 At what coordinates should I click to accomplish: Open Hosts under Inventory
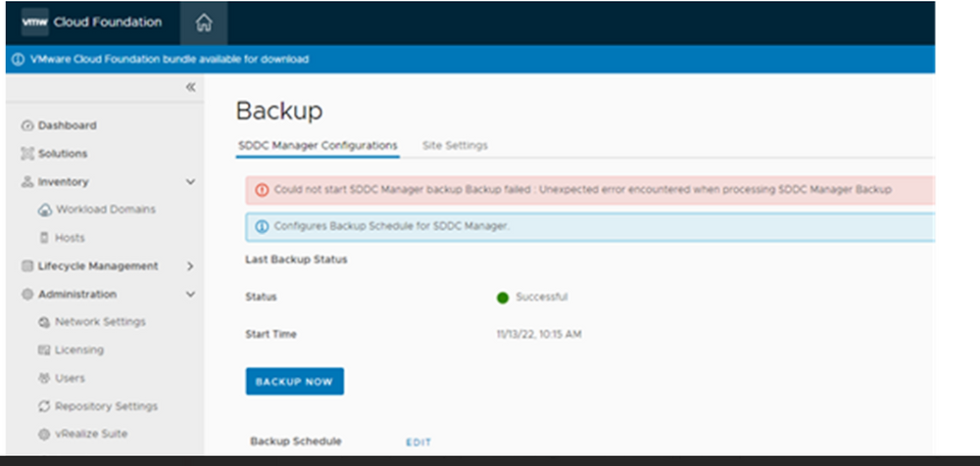[70, 238]
